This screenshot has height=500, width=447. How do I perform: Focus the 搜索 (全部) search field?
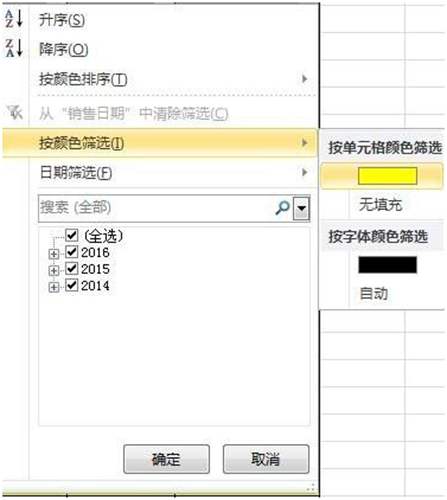[x=156, y=208]
